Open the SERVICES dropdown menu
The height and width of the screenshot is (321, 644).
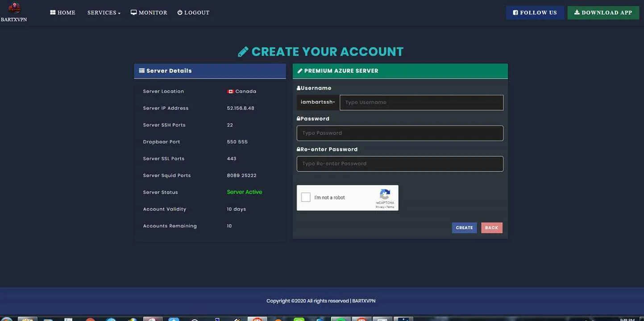click(x=104, y=12)
